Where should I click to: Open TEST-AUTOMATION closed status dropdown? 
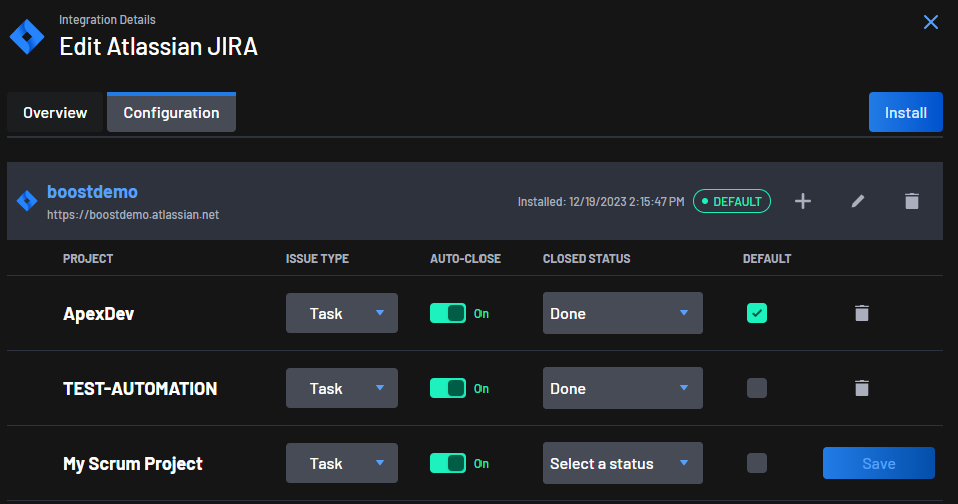point(623,388)
